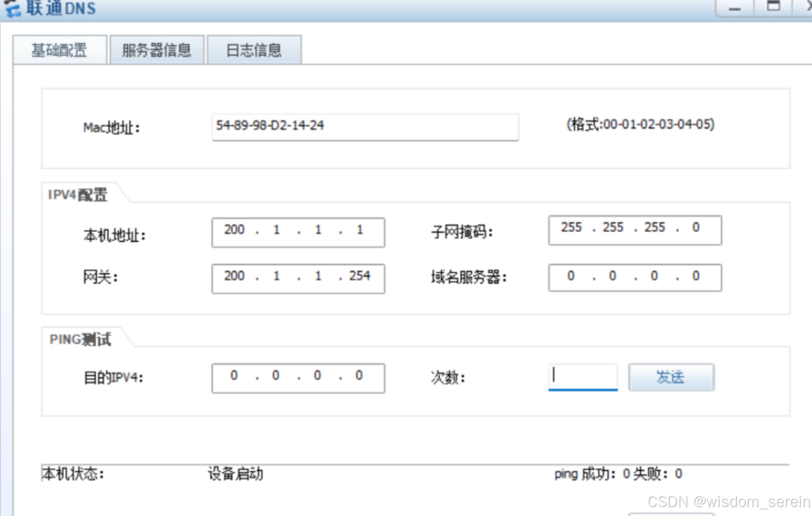Click the 本机地址: label
Viewport: 812px width, 516px height.
[x=115, y=235]
